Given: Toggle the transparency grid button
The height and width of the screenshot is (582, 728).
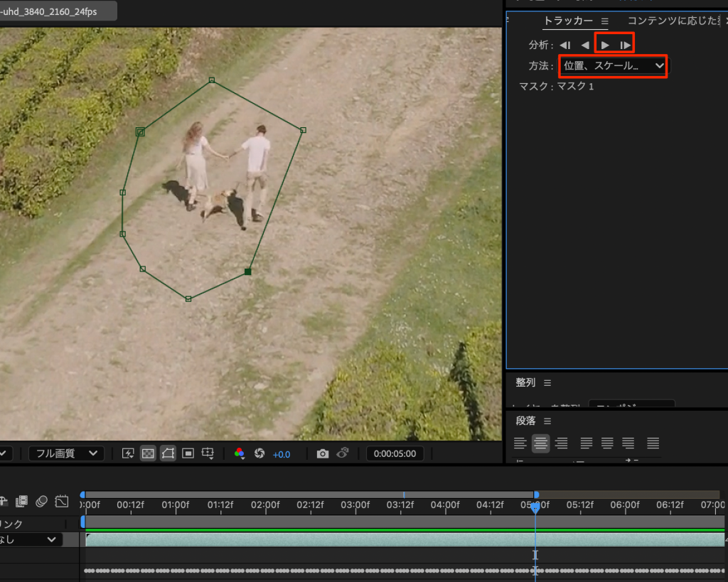Looking at the screenshot, I should click(x=148, y=453).
